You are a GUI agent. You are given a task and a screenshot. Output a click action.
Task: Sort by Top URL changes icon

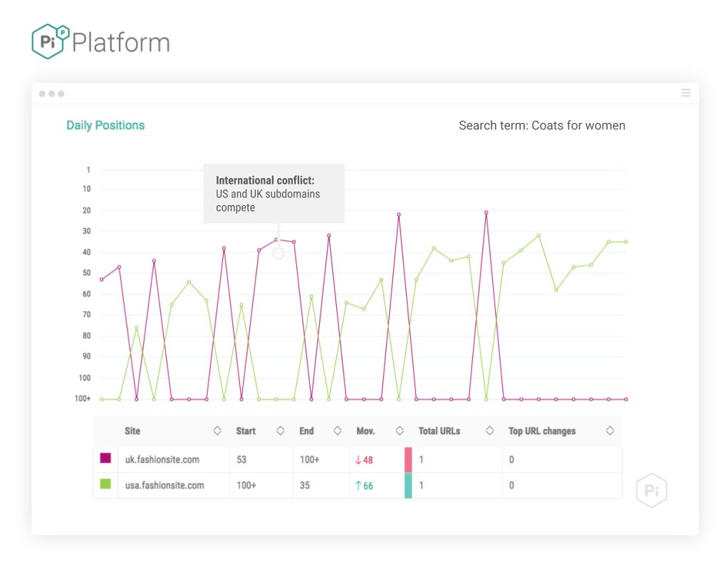pyautogui.click(x=610, y=431)
